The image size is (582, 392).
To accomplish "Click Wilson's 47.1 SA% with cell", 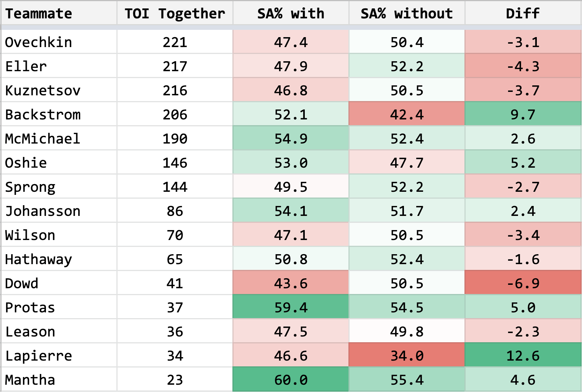I will point(291,235).
